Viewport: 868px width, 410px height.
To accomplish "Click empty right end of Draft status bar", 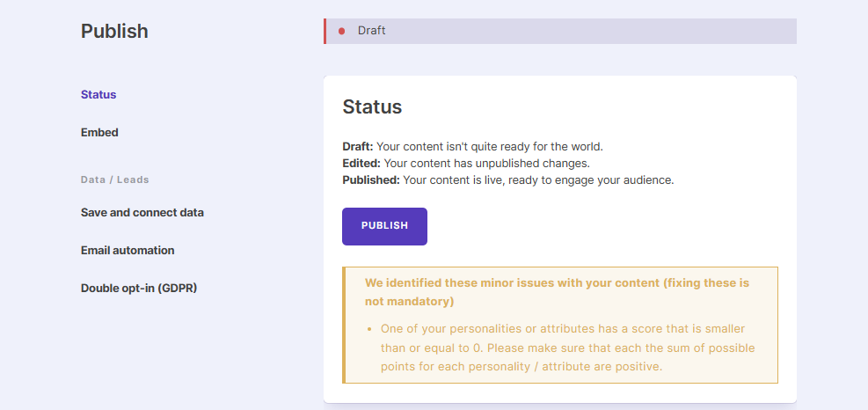I will [x=704, y=31].
